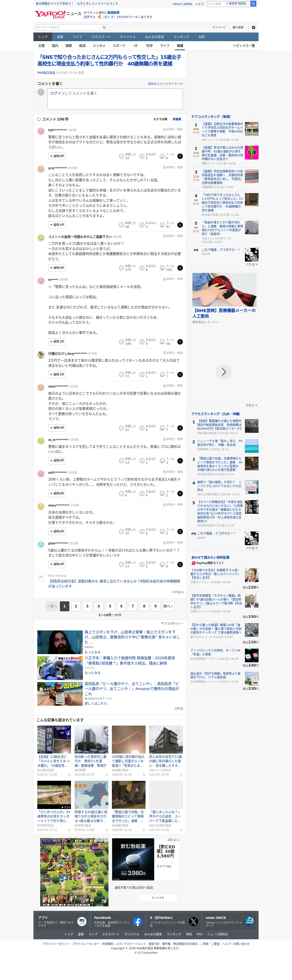The image size is (292, 980).
Task: Click the PayPay icon in paid articles
Action: coord(193,563)
